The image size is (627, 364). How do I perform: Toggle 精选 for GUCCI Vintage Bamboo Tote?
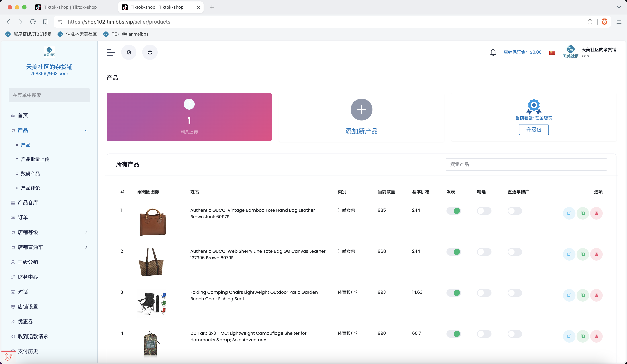point(484,211)
